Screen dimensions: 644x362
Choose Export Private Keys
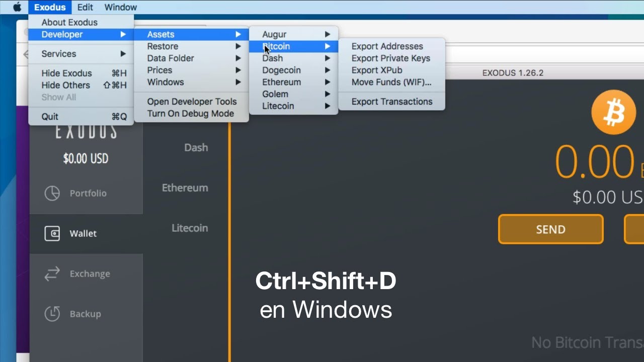coord(391,58)
